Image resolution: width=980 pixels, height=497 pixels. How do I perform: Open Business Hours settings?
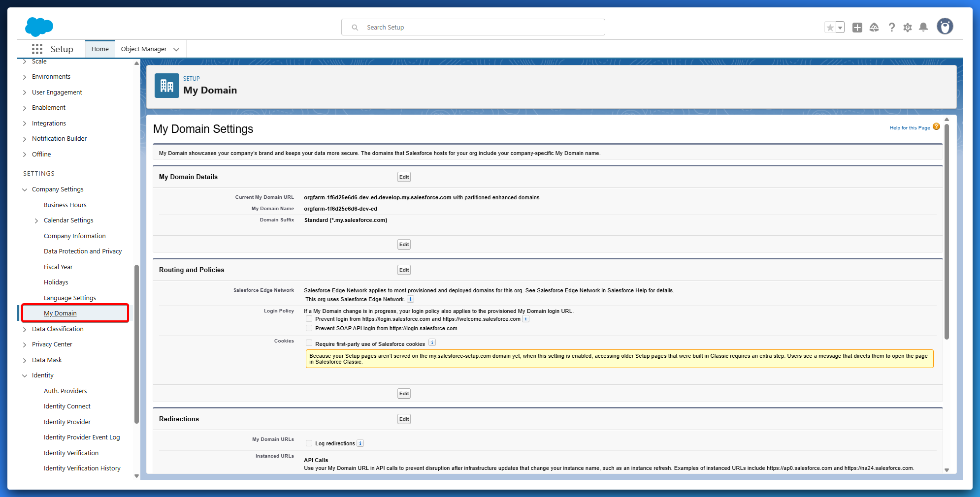(x=65, y=205)
